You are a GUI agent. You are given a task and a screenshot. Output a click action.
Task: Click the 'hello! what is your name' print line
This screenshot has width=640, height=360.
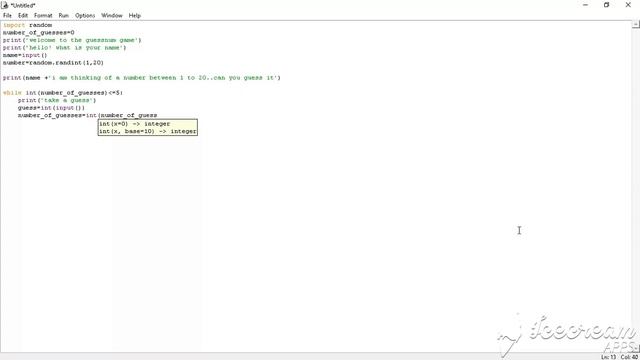(x=64, y=48)
